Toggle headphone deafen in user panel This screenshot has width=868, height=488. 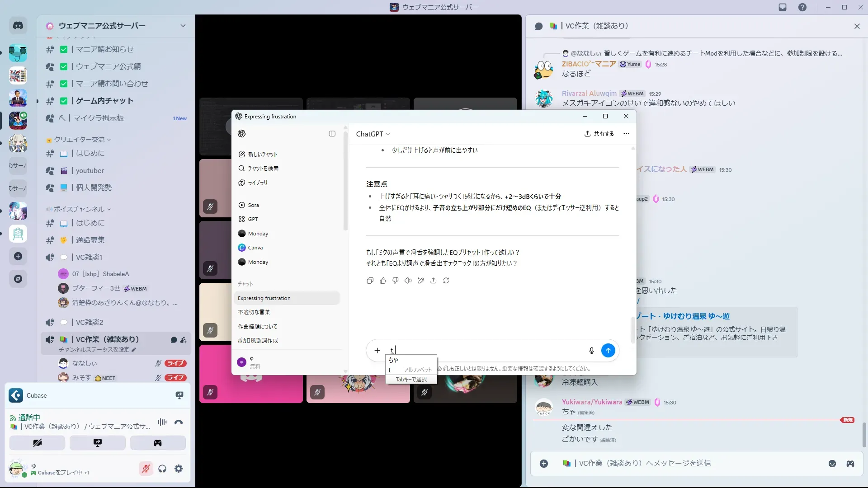162,469
